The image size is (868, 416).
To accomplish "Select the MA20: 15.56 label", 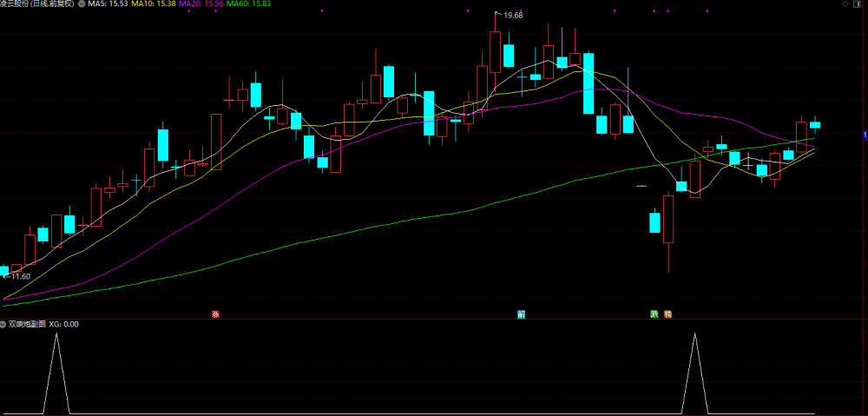I will 201,3.
